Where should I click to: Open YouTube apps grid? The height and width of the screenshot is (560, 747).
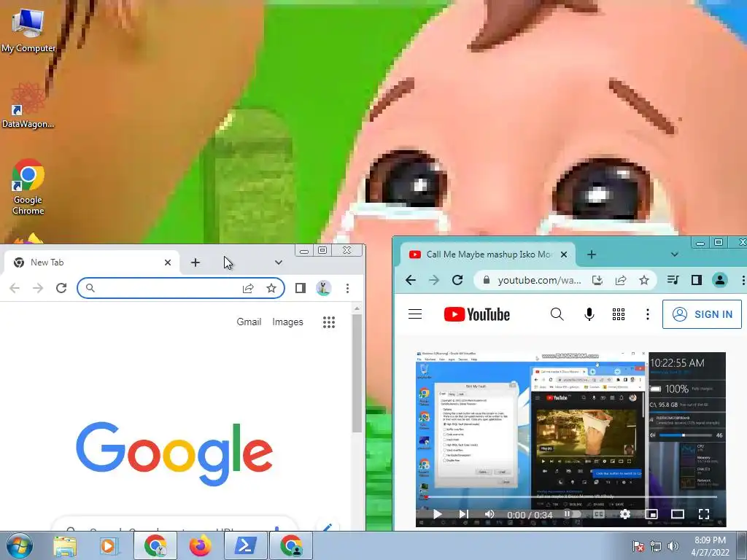619,314
